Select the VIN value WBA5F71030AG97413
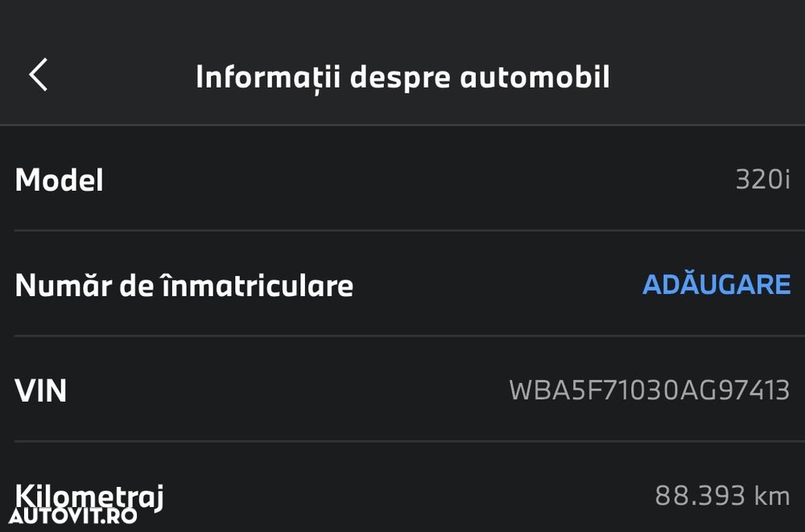805x532 pixels. (650, 390)
